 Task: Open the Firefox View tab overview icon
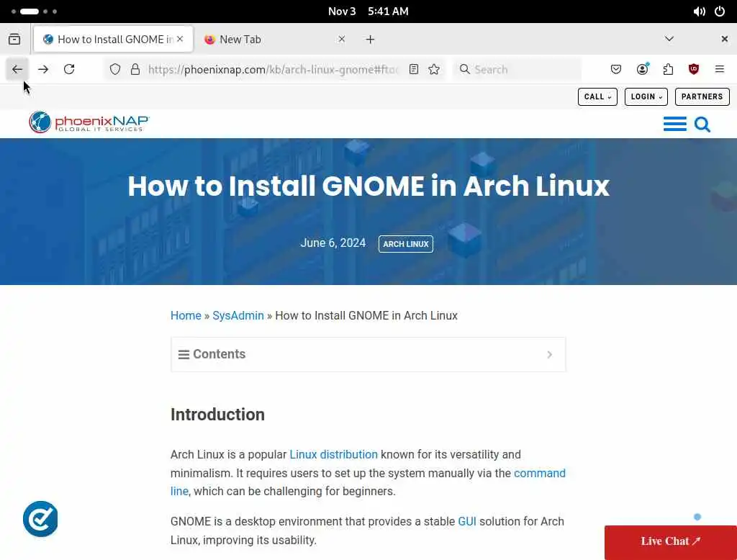tap(14, 40)
